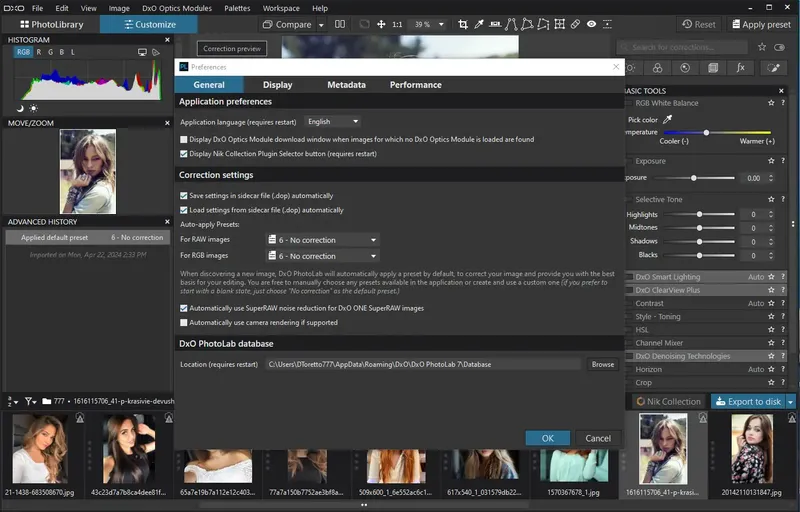Show only the R channel in Histogram
The image size is (800, 512).
(x=39, y=52)
